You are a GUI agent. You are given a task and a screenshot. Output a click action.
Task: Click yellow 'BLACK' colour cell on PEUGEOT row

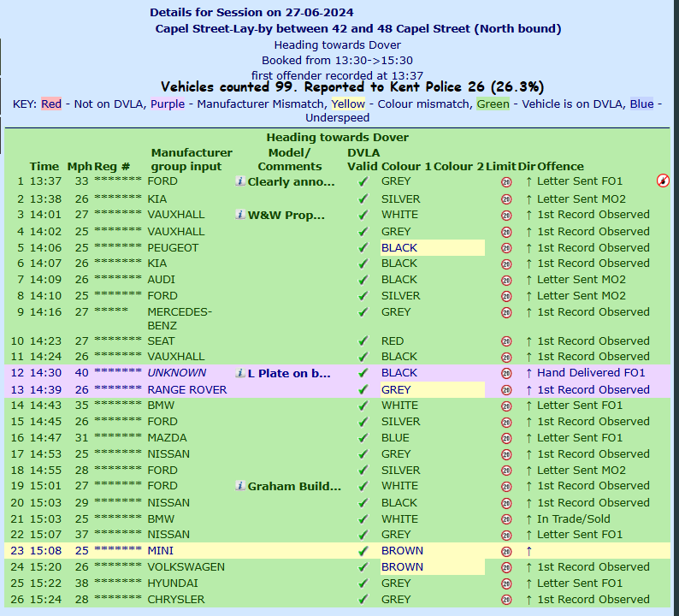click(433, 248)
